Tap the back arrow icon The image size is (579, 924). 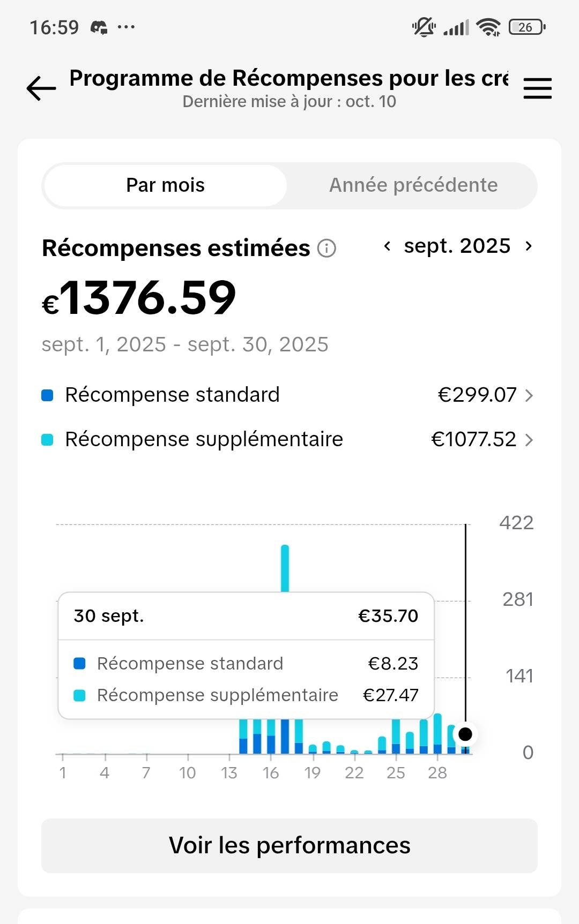pyautogui.click(x=41, y=88)
